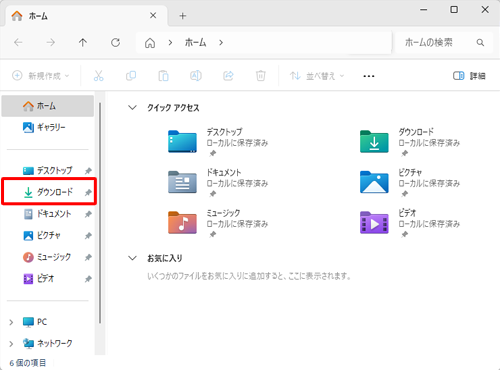Image resolution: width=500 pixels, height=370 pixels.
Task: Click the navigation pane vertical scrollbar
Action: pos(100,213)
